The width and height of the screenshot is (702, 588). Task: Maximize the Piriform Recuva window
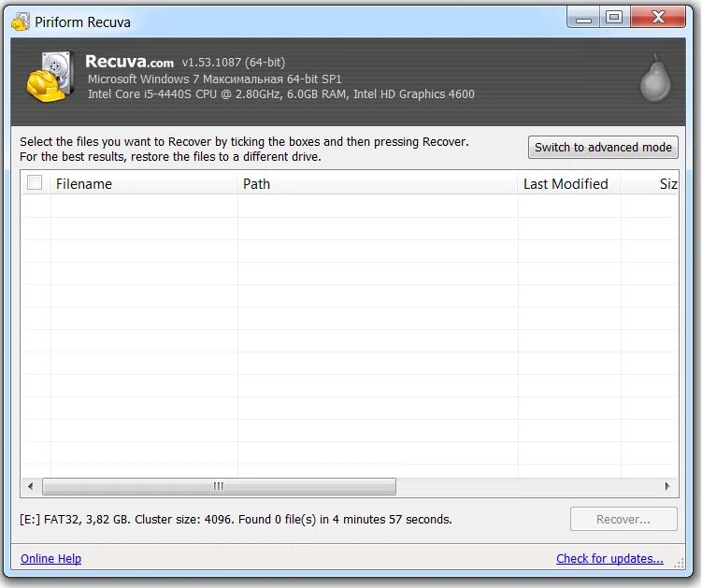(x=614, y=18)
